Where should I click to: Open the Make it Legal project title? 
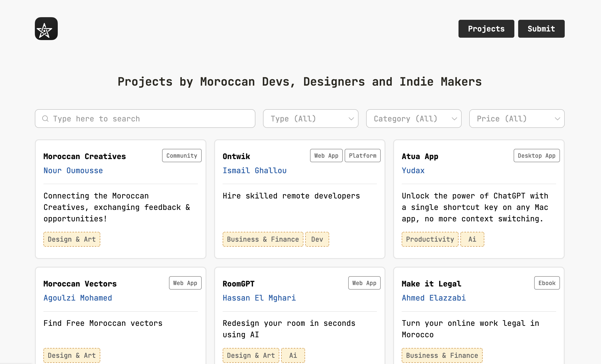(432, 284)
